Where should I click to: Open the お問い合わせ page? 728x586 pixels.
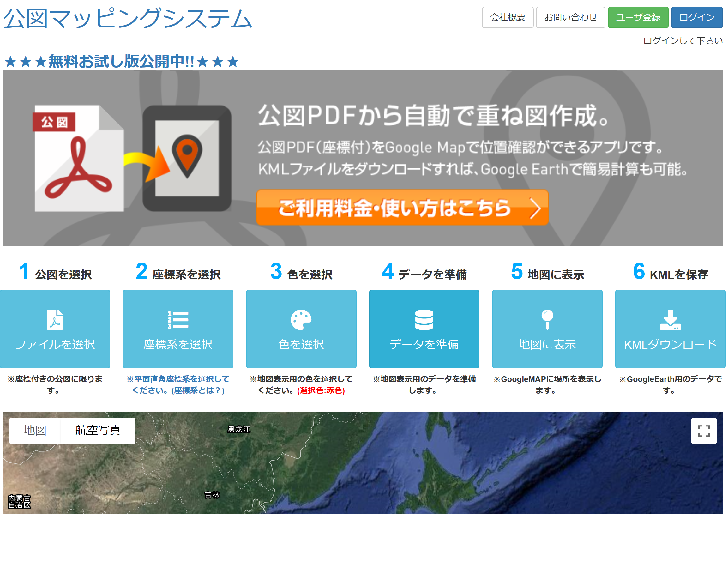pyautogui.click(x=570, y=17)
